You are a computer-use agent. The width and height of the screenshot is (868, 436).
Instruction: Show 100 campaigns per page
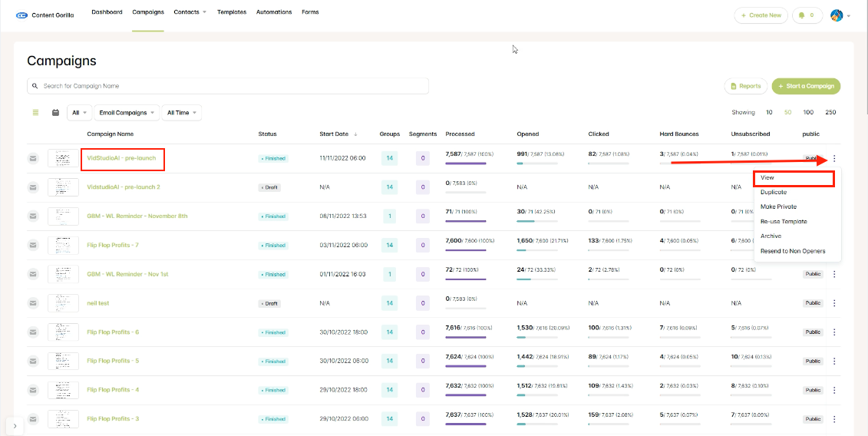(x=807, y=113)
